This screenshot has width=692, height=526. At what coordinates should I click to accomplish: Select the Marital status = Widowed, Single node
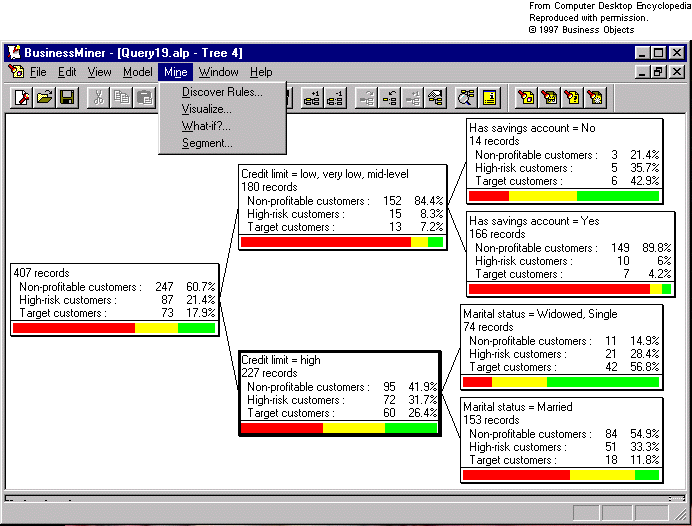(561, 347)
